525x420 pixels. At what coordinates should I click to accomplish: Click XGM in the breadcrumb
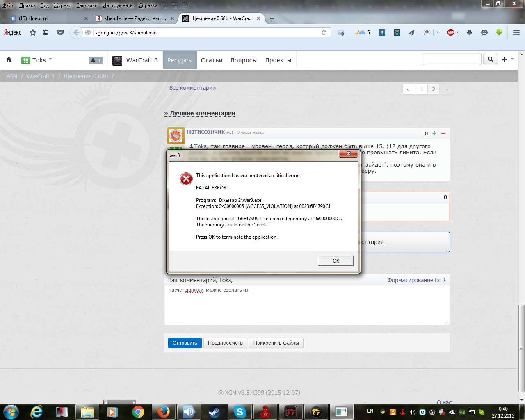click(11, 76)
